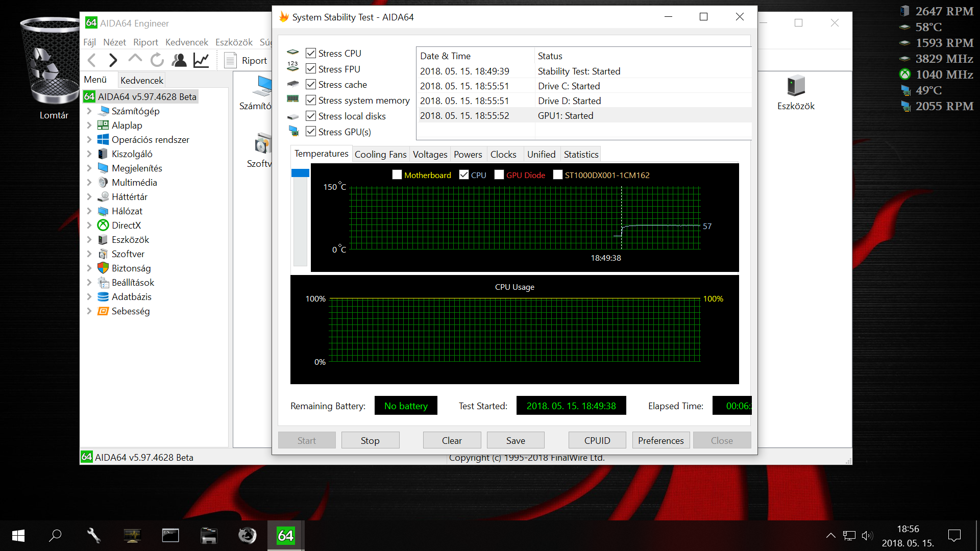980x551 pixels.
Task: Toggle CPU temperature graph checkbox
Action: 464,175
